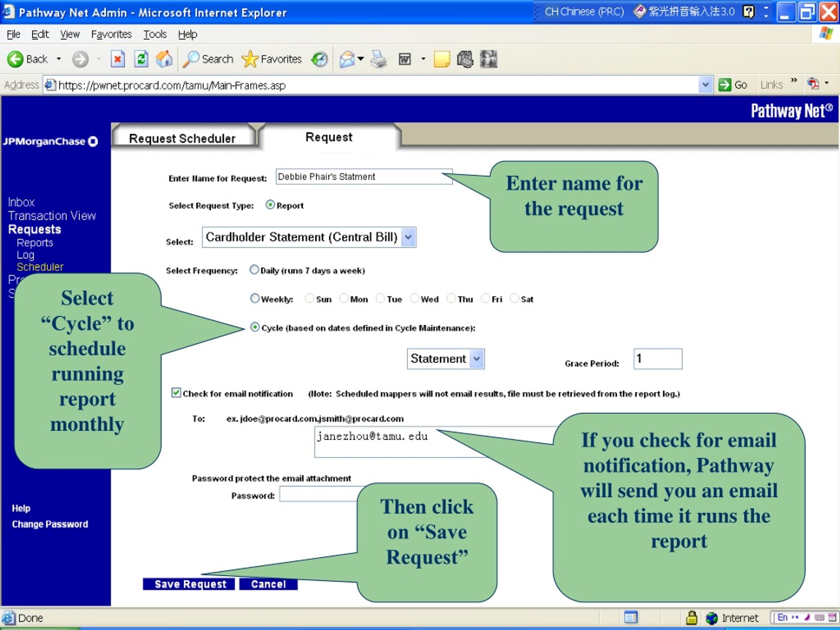Choose the Wed day radio button

(414, 298)
